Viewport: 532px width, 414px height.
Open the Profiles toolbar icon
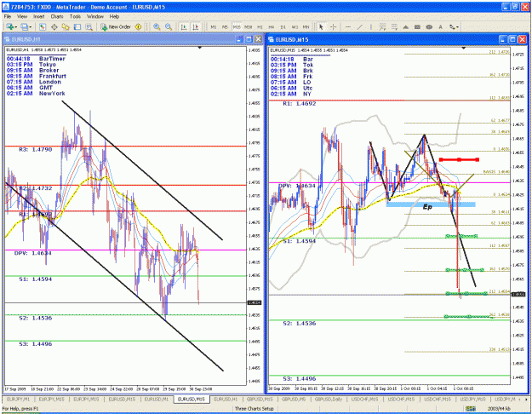pyautogui.click(x=24, y=26)
